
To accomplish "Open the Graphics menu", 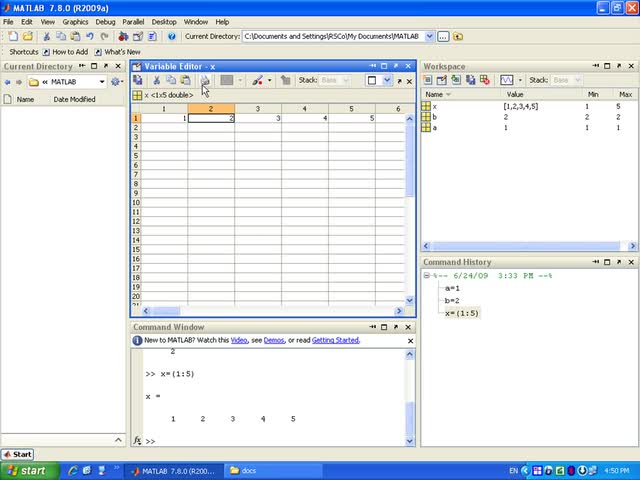I will tap(75, 22).
